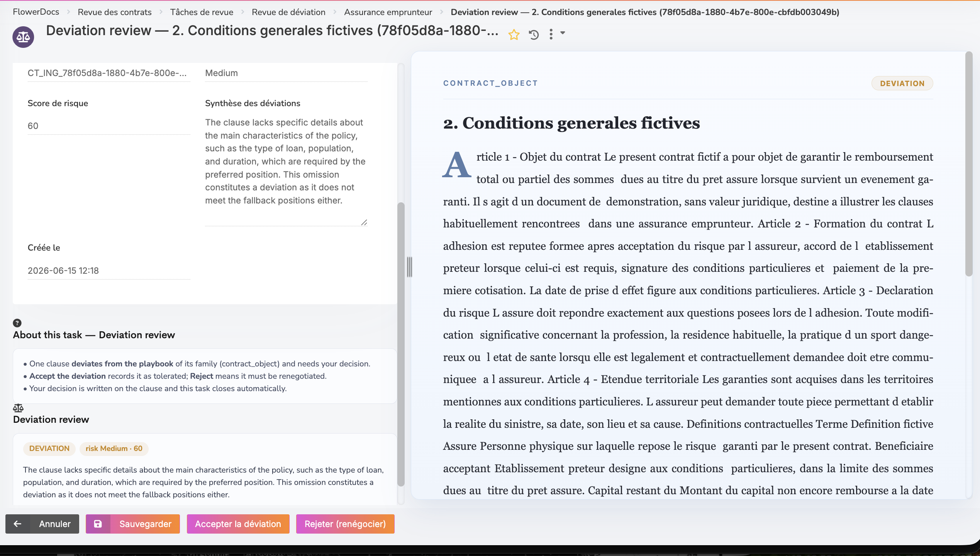Viewport: 980px width, 556px height.
Task: Click the page title Deviation review
Action: (x=272, y=31)
